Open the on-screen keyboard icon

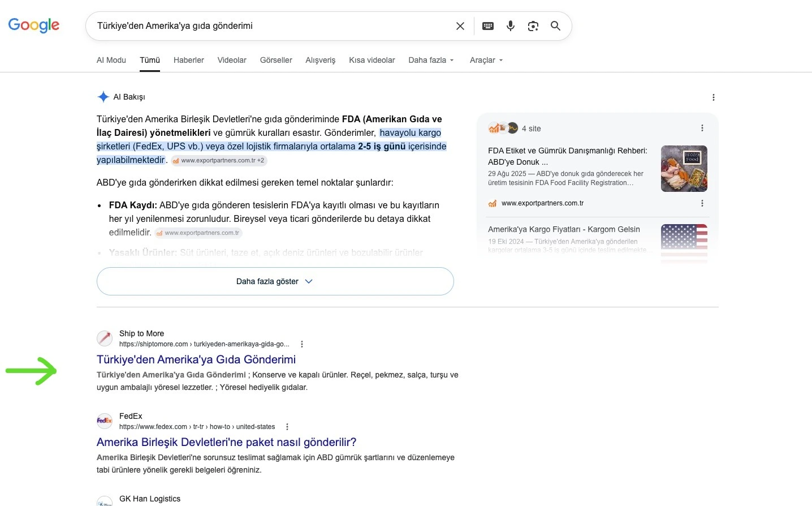pyautogui.click(x=488, y=26)
